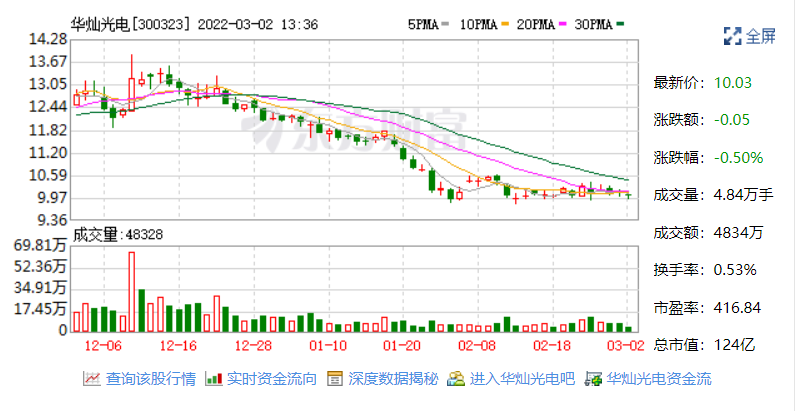The width and height of the screenshot is (795, 411).
Task: Click the orange 10PMA color marker
Action: (x=504, y=24)
